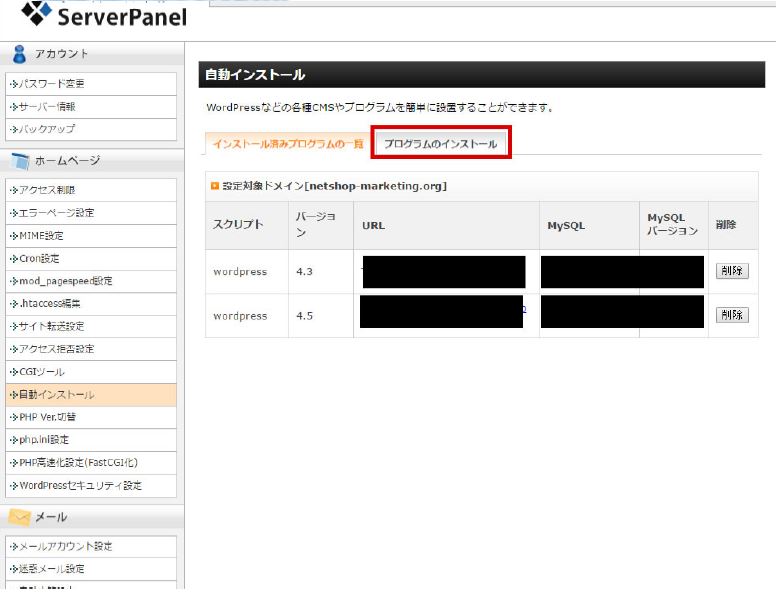Click the version 4.3 cell

[321, 271]
